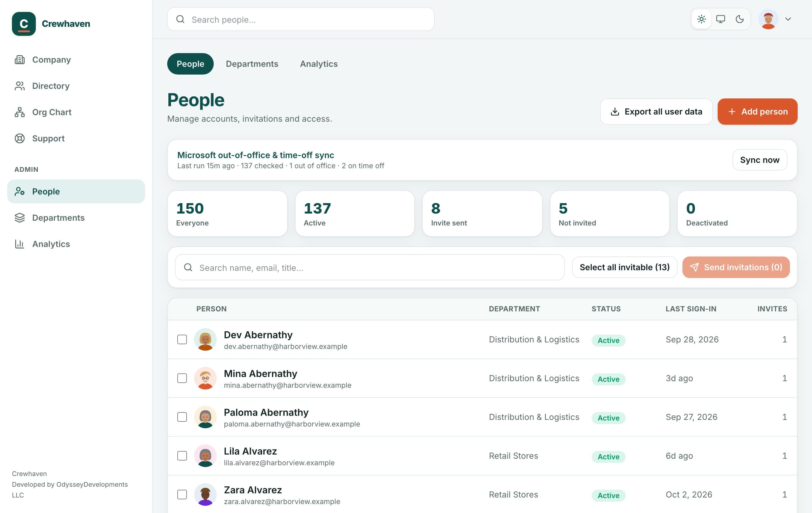Switch to system theme monitor icon
Screen dimensions: 812x513
point(721,19)
